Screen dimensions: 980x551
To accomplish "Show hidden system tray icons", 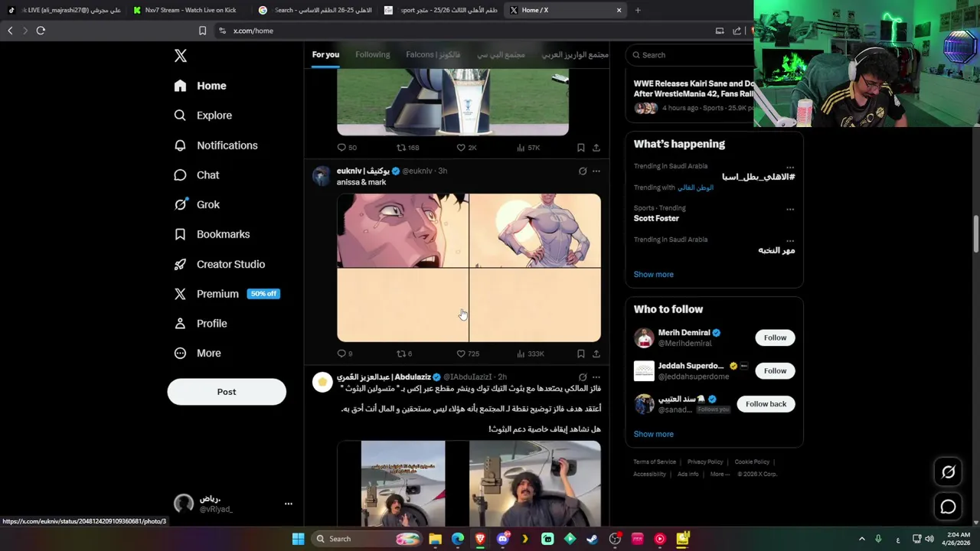I will click(861, 539).
